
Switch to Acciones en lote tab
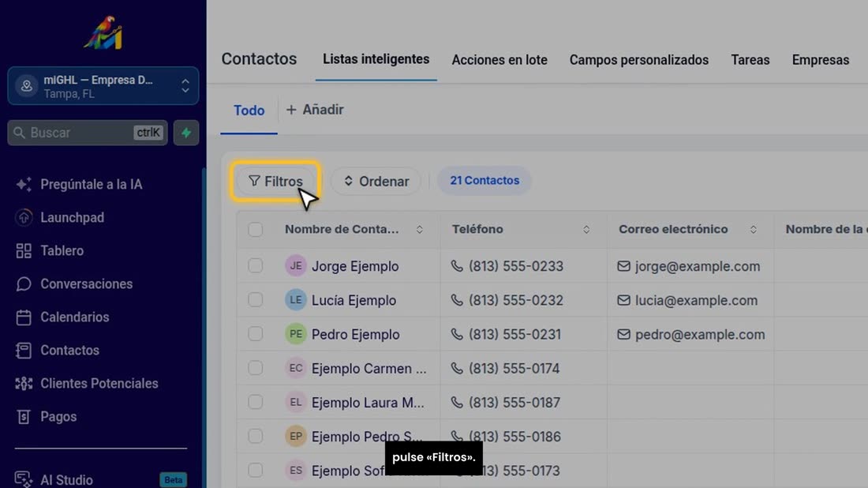click(x=499, y=60)
